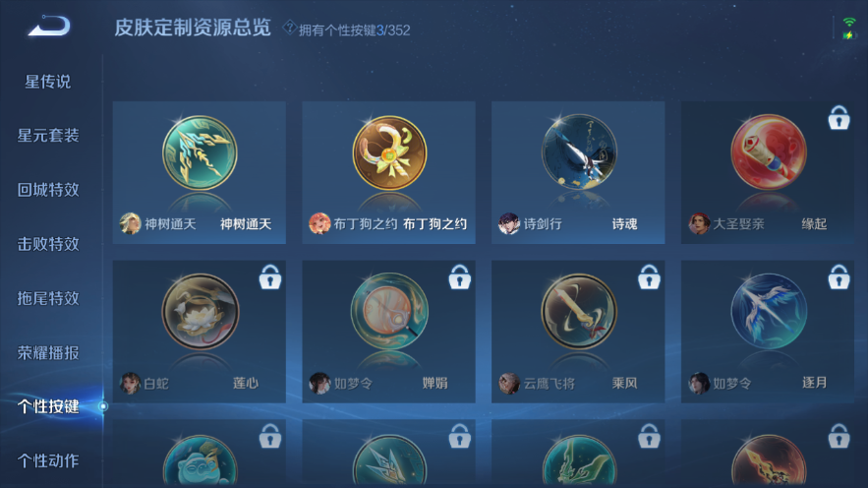Click the lock on 云鹰飞将 card
868x488 pixels.
[649, 276]
